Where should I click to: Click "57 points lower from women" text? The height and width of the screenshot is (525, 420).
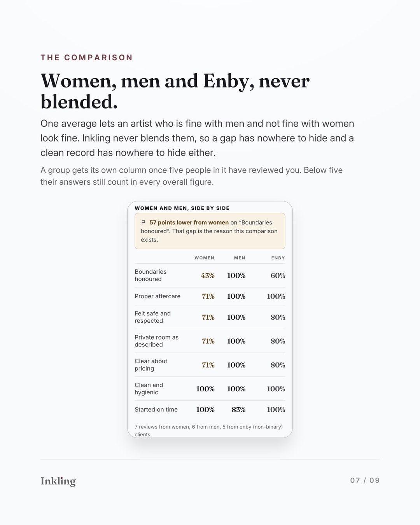point(189,222)
